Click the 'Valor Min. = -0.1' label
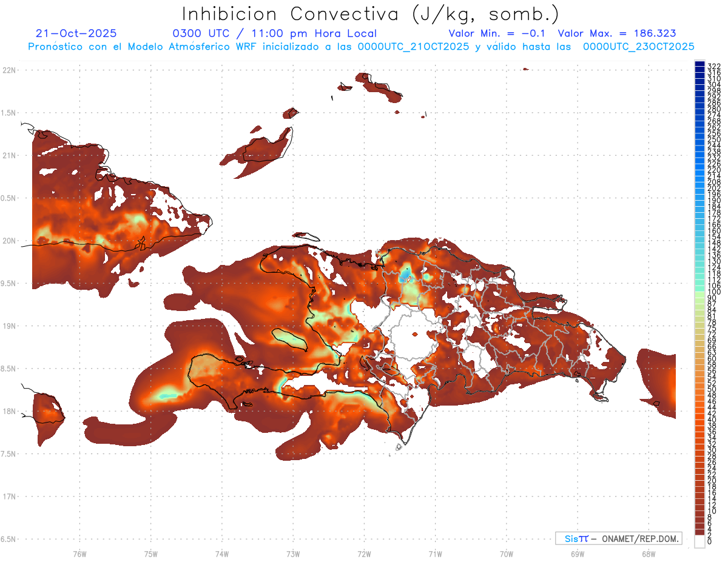Image resolution: width=728 pixels, height=562 pixels. click(x=497, y=33)
